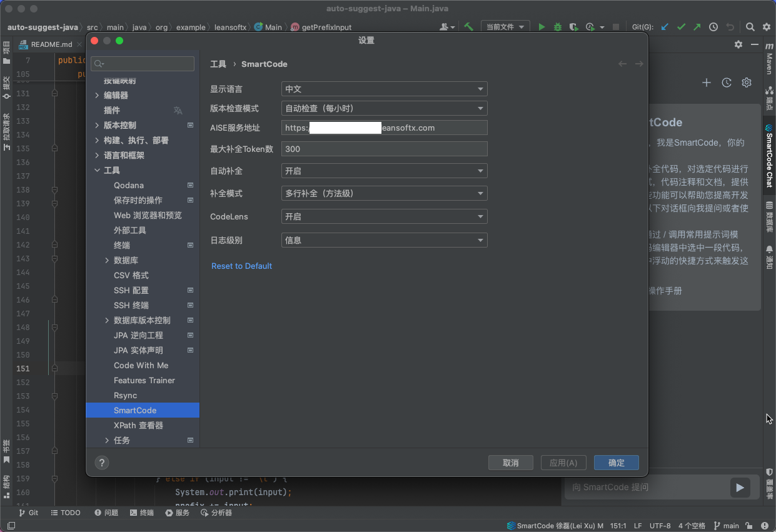This screenshot has height=532, width=776.
Task: Expand the 语言和框架 node
Action: pos(97,155)
